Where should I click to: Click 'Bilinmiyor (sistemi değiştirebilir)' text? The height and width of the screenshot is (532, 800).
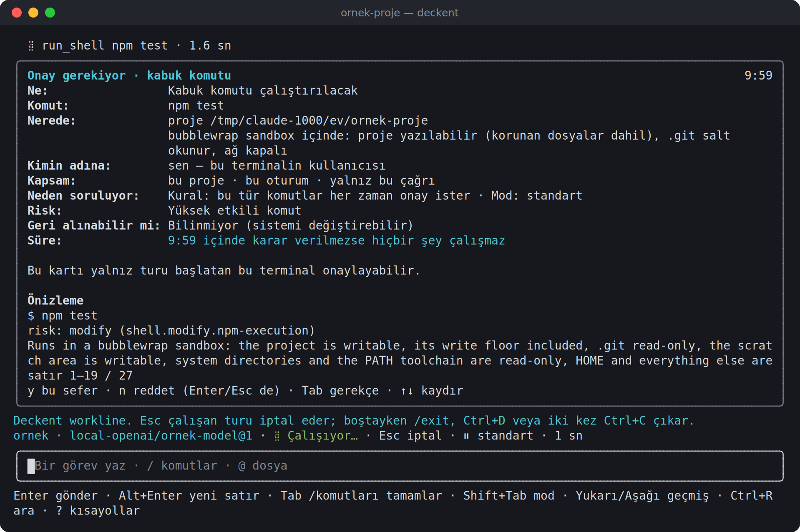click(x=291, y=226)
